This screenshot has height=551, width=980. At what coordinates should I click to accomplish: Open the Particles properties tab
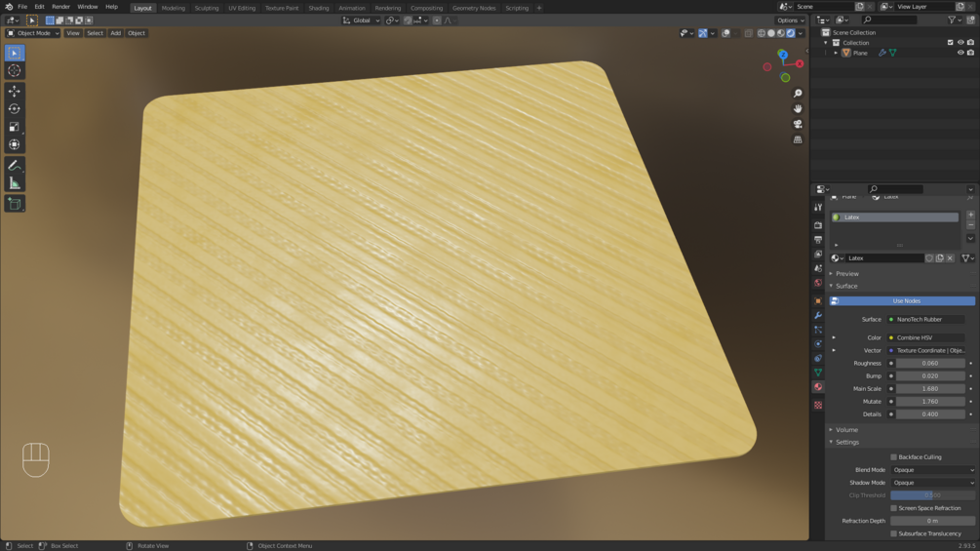pos(817,330)
